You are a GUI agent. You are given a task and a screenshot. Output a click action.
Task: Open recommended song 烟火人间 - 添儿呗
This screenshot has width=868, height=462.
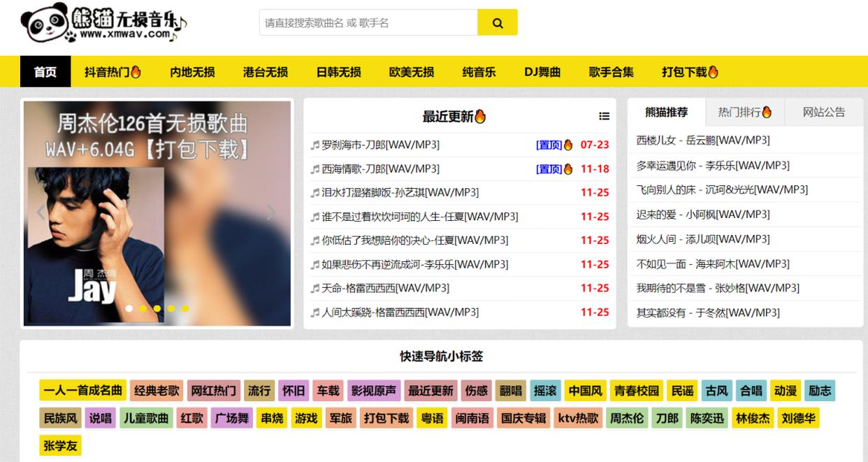pos(703,239)
